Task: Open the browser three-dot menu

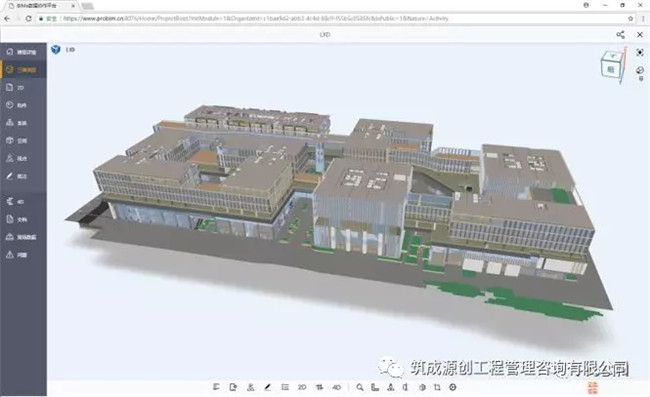Action: coord(643,19)
